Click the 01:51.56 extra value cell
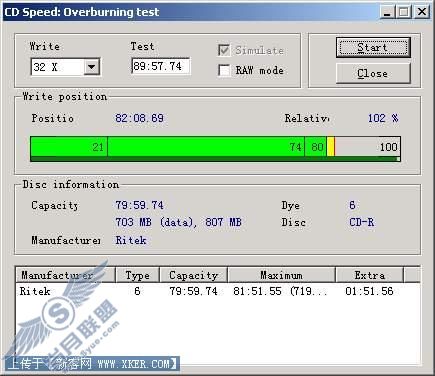 coord(369,291)
